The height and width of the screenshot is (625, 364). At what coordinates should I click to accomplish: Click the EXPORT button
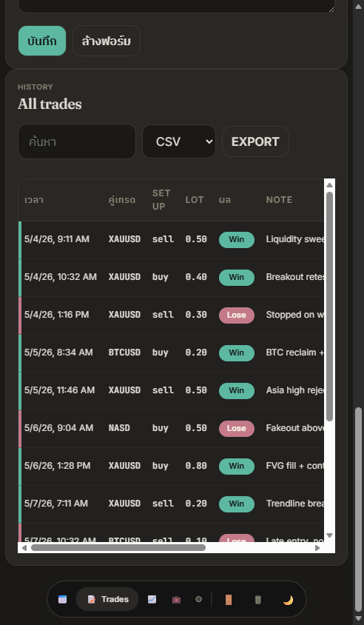(x=255, y=141)
